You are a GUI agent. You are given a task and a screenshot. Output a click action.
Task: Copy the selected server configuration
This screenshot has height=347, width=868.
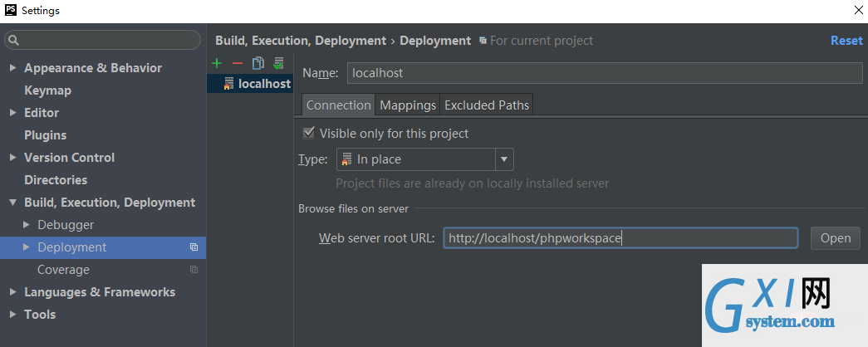(x=258, y=63)
